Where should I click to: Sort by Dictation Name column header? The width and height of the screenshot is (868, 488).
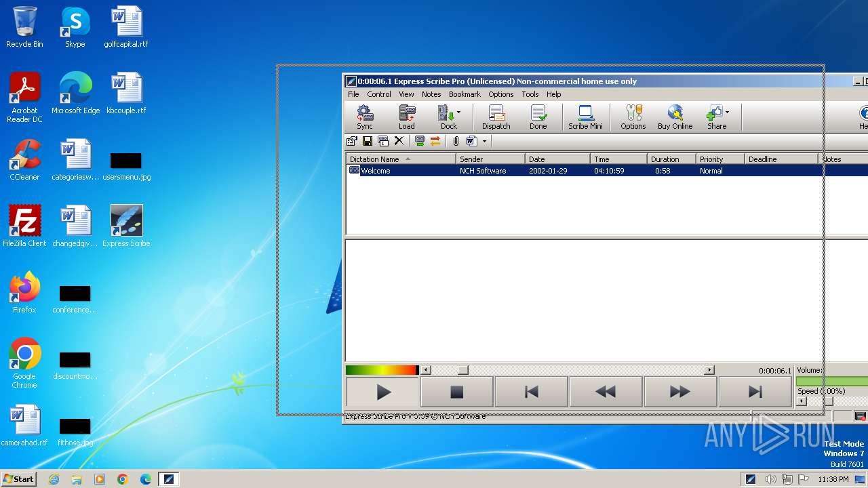tap(401, 159)
